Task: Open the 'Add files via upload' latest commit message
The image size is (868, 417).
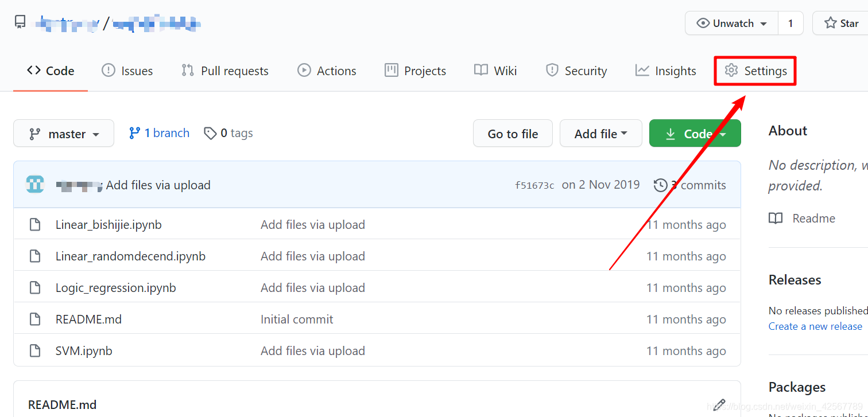Action: 158,185
